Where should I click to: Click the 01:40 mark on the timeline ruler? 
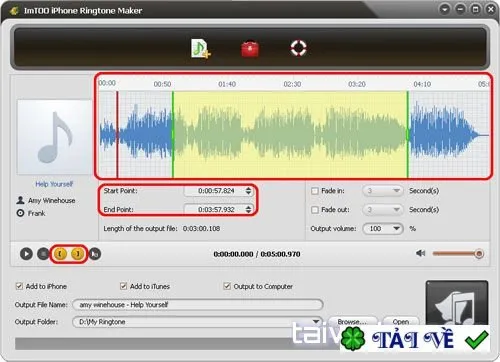227,84
